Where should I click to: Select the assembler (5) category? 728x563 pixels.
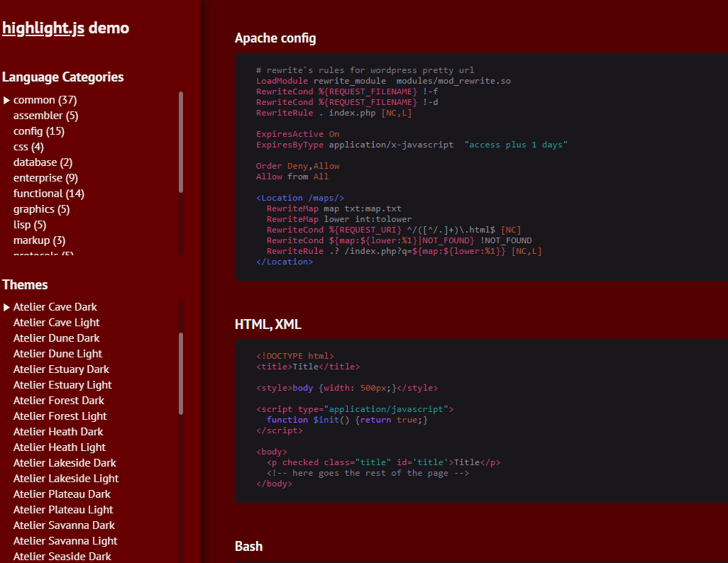pos(45,116)
